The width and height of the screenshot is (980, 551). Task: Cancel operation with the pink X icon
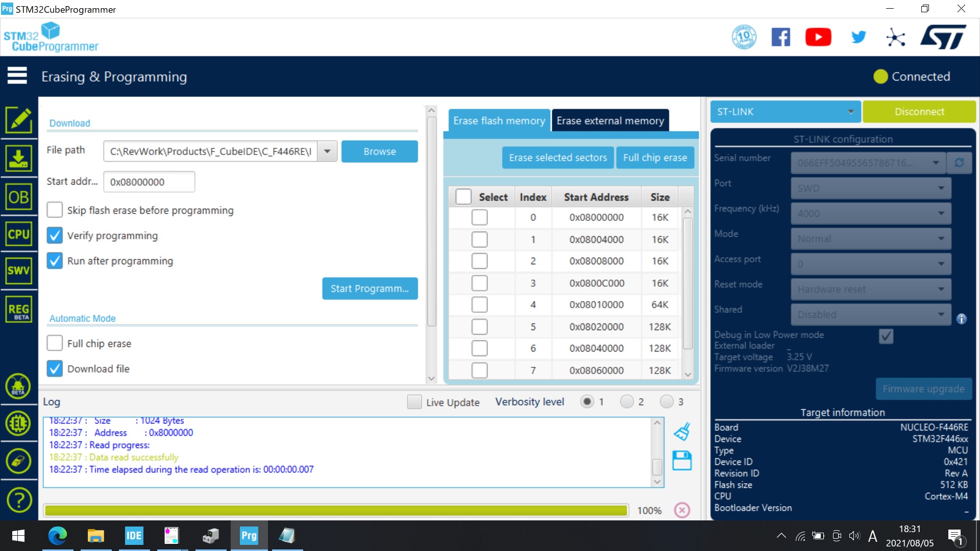pos(682,510)
